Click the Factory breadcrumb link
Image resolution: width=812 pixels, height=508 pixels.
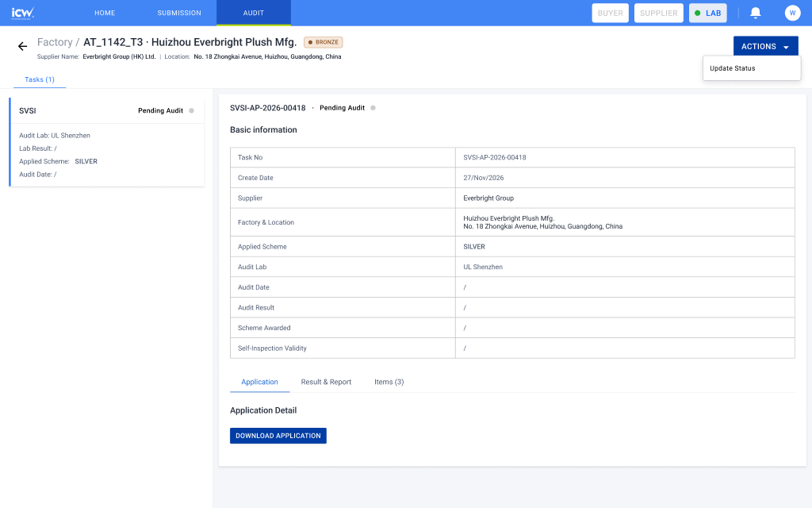[55, 42]
